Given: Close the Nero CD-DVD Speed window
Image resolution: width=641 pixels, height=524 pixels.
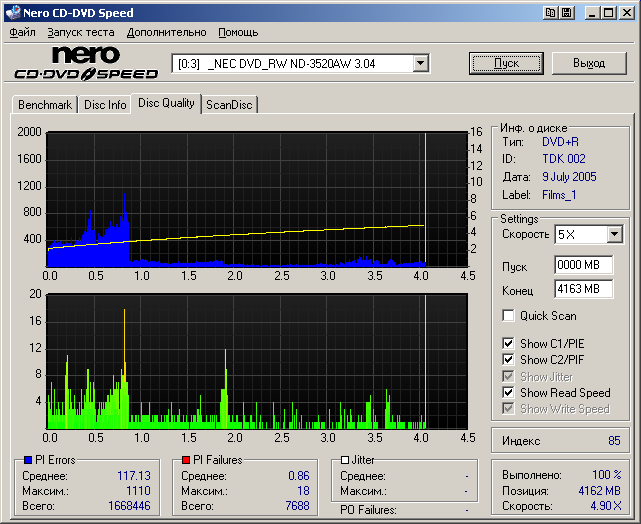Looking at the screenshot, I should click(627, 13).
